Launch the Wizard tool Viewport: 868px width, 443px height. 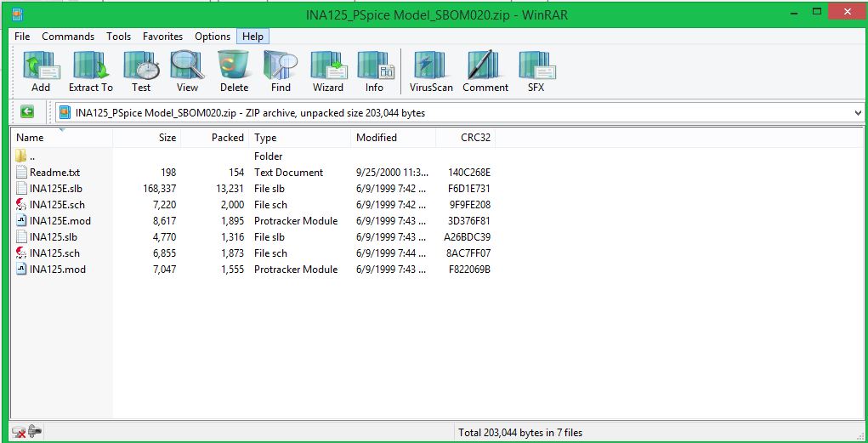[x=328, y=65]
